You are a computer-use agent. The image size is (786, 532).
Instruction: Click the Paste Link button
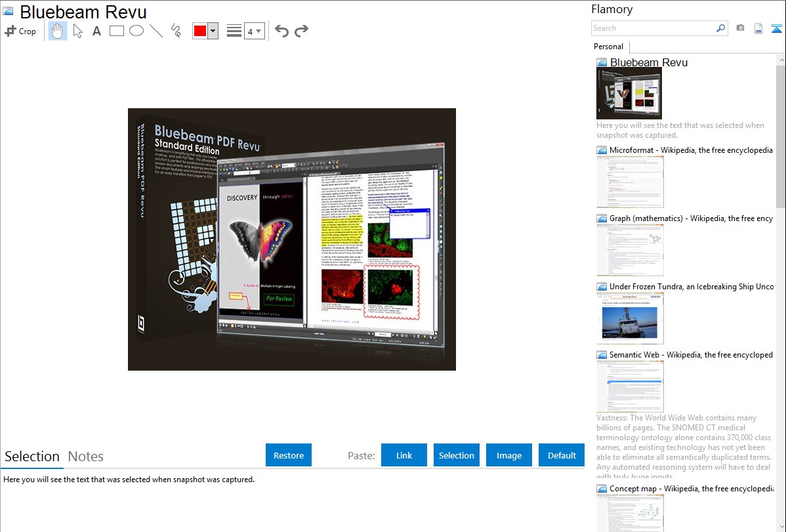pyautogui.click(x=404, y=455)
